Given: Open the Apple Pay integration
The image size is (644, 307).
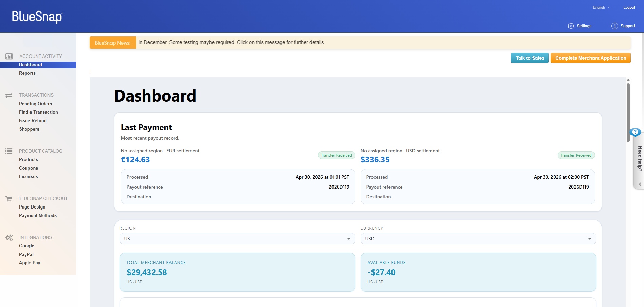Looking at the screenshot, I should pyautogui.click(x=29, y=263).
